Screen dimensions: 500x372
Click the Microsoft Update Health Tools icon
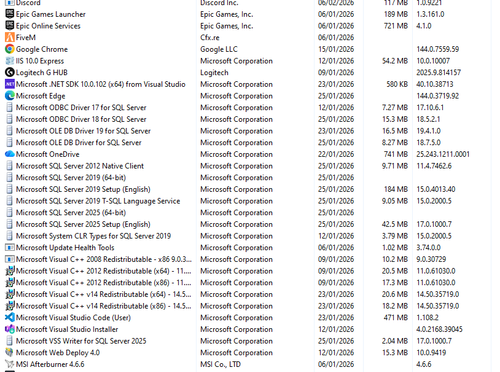pos(10,247)
